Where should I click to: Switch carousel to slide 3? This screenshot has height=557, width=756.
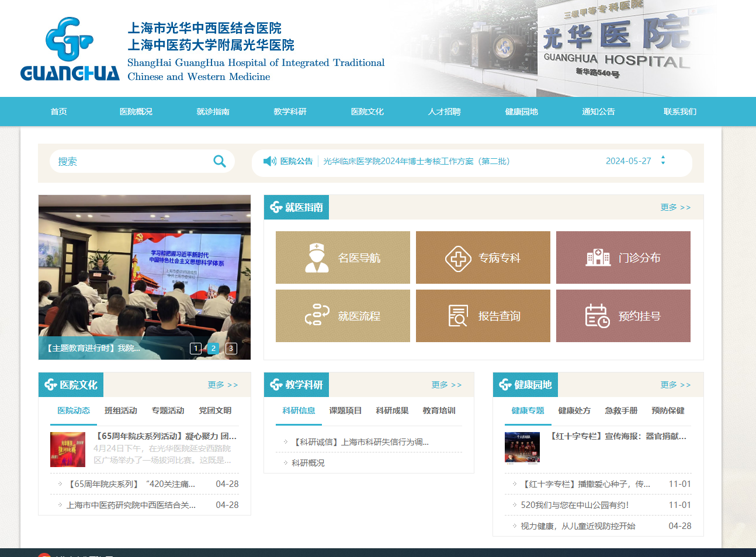coord(231,349)
